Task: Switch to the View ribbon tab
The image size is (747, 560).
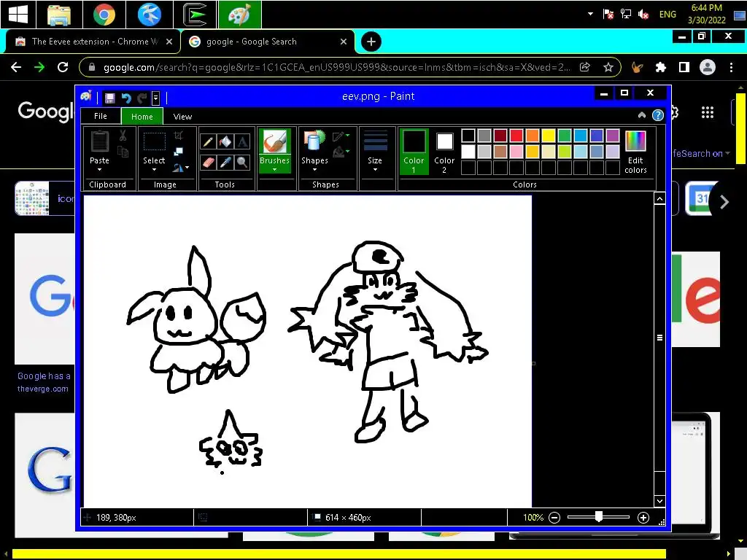Action: [x=182, y=117]
